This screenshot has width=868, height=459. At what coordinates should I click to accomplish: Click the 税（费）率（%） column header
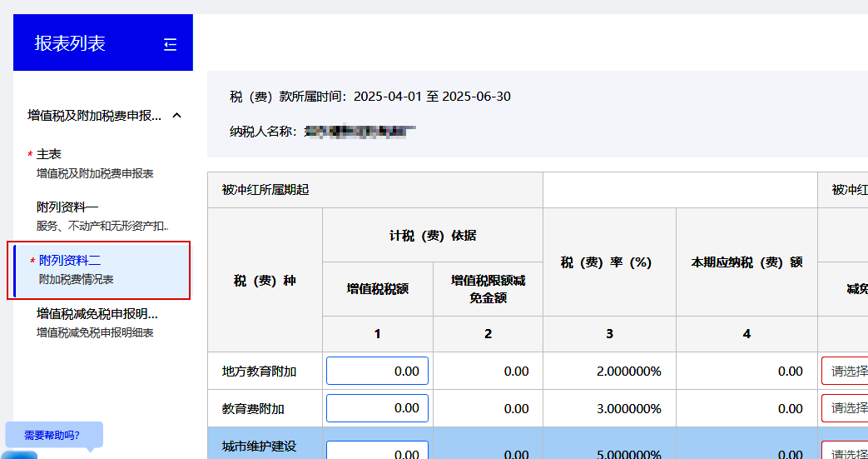pyautogui.click(x=609, y=262)
